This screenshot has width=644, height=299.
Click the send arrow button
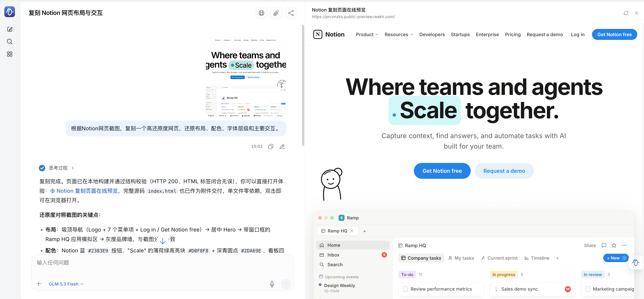pos(286,284)
